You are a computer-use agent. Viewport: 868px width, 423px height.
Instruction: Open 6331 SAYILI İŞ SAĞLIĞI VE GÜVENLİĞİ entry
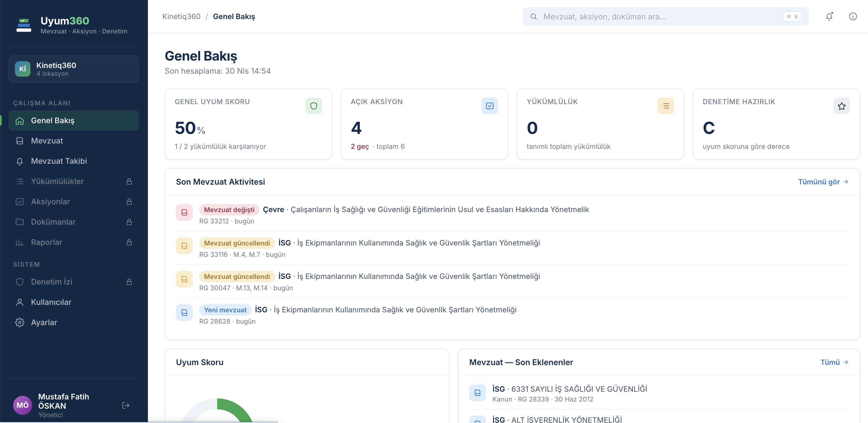point(579,389)
